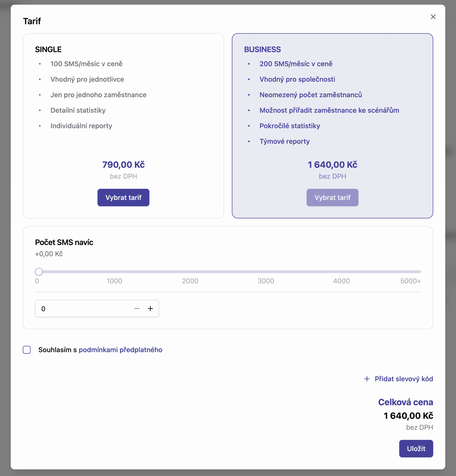Click the extra SMS slider handle
This screenshot has width=456, height=476.
(39, 271)
